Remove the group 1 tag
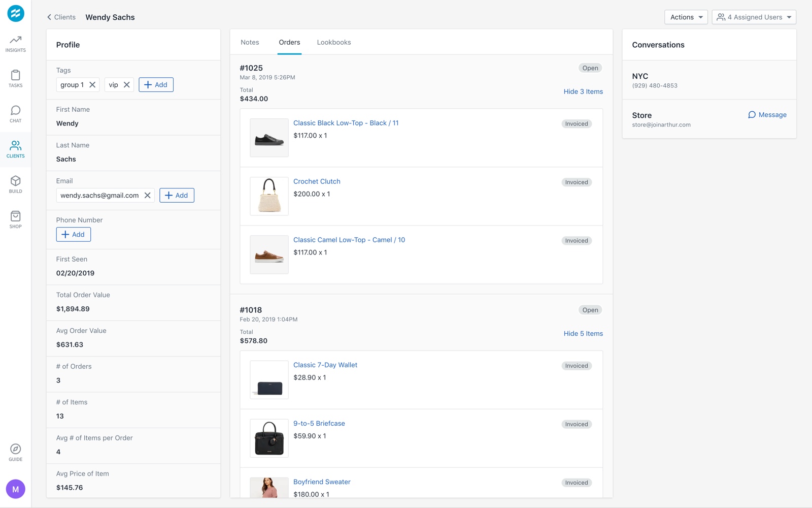Image resolution: width=812 pixels, height=508 pixels. coord(92,85)
